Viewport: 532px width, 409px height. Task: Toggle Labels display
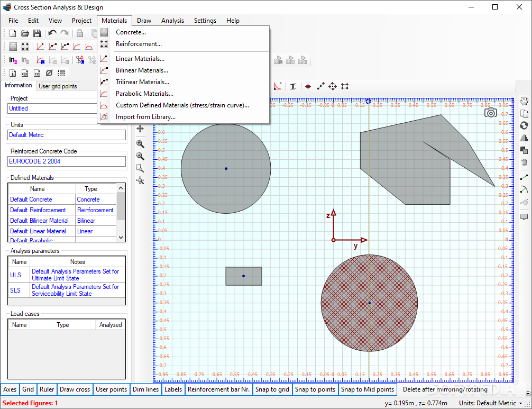[x=173, y=389]
